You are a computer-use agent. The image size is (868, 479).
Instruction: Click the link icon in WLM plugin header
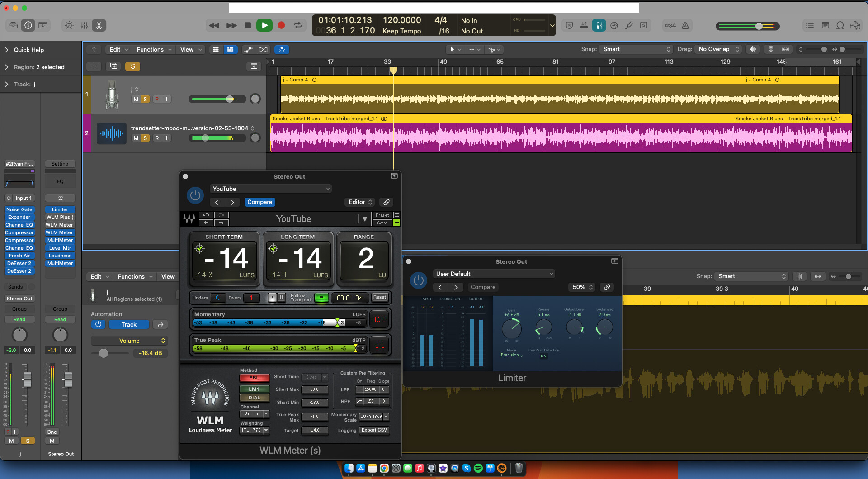point(386,202)
